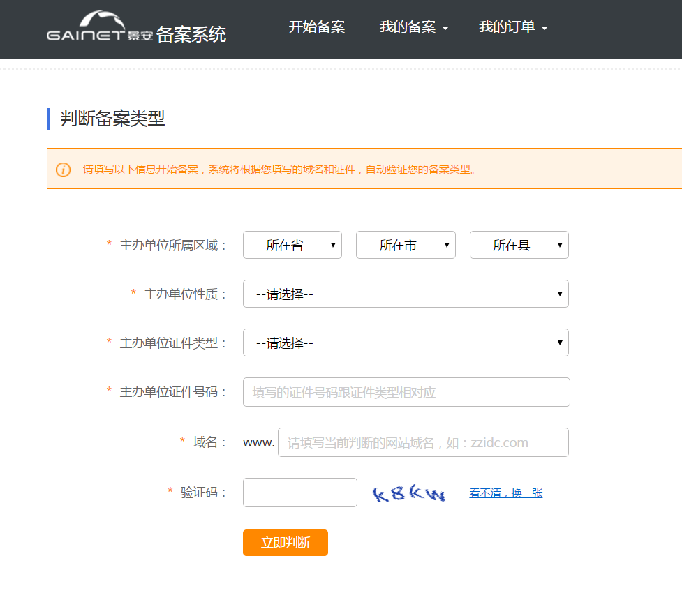This screenshot has height=616, width=682.
Task: Expand the 主办单位证件类型 select box
Action: (x=406, y=343)
